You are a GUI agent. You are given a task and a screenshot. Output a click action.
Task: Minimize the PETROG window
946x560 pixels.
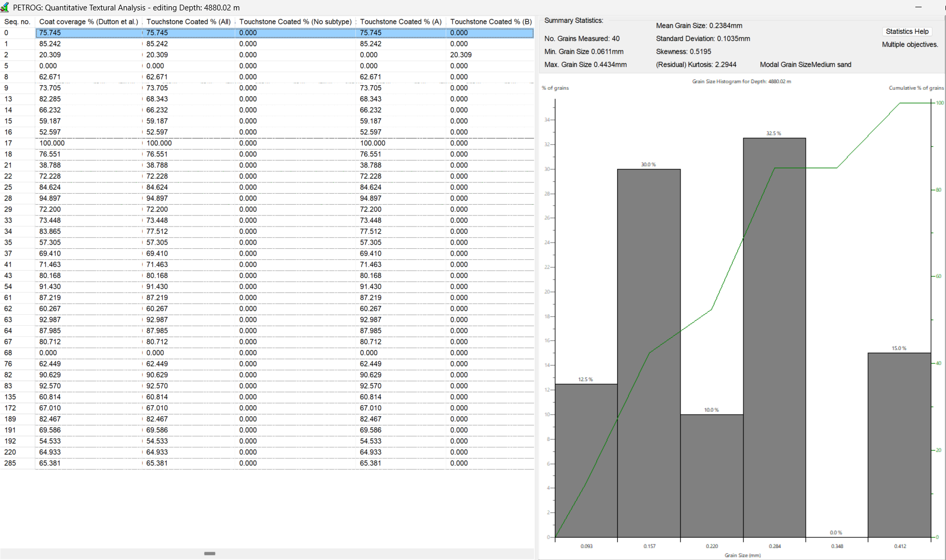(918, 7)
